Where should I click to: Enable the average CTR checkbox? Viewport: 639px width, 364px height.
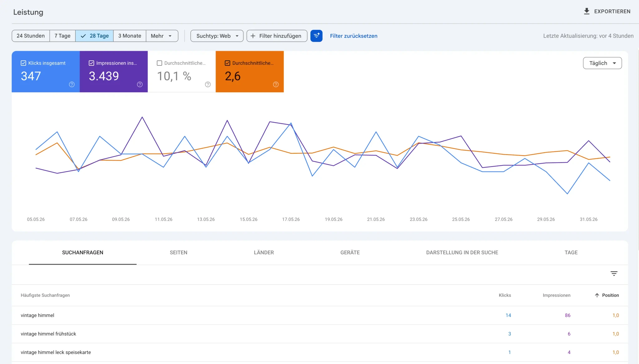(159, 63)
